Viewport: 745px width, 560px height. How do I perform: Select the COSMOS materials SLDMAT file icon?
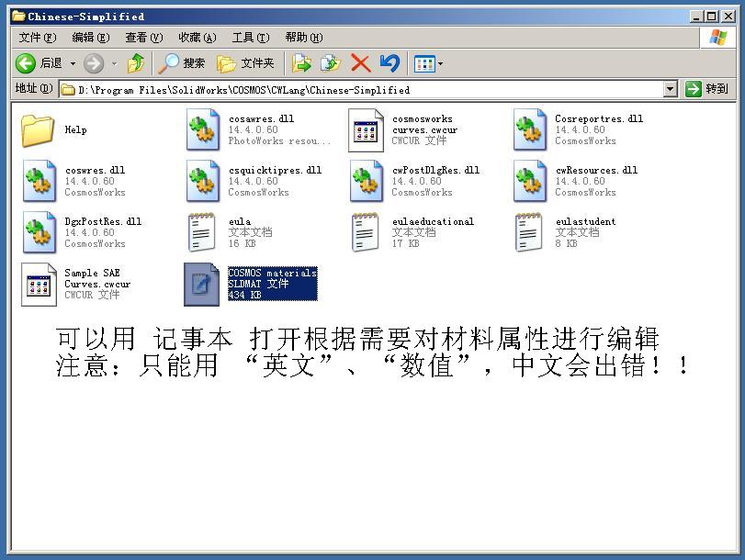[x=202, y=284]
